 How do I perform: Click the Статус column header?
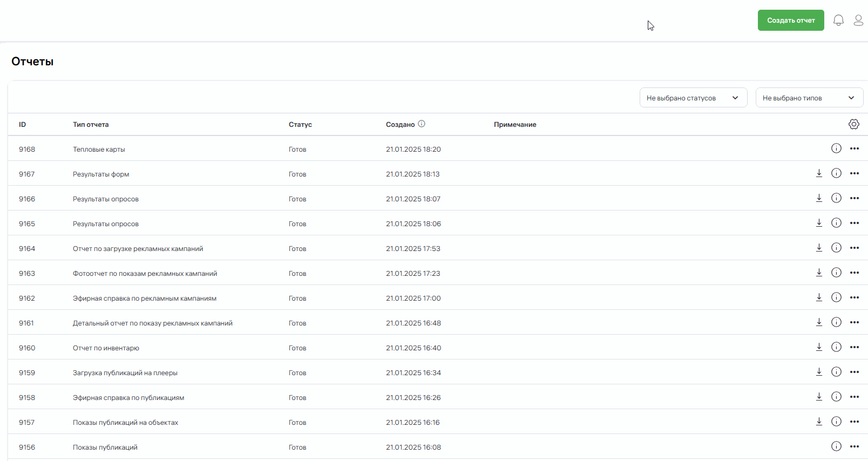(300, 125)
